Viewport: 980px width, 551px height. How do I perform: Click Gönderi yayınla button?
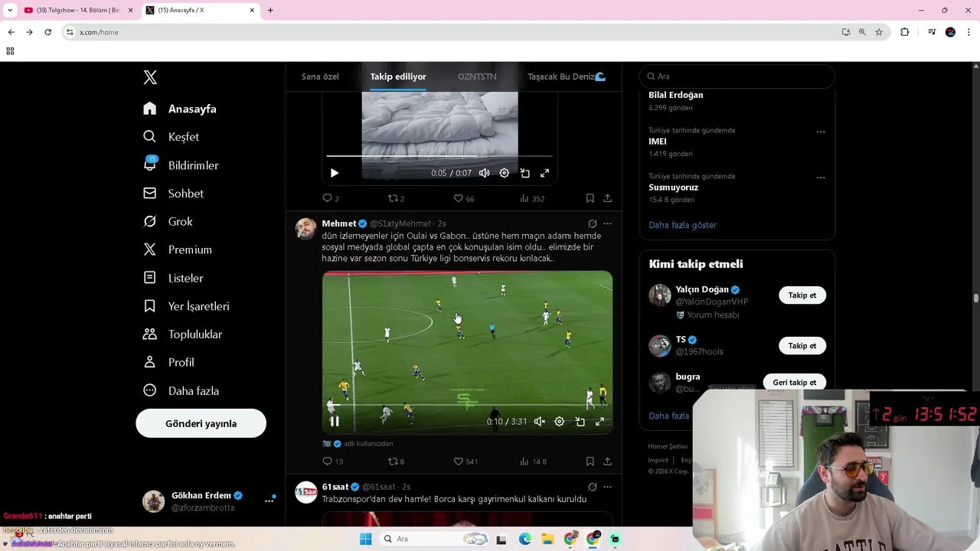[201, 423]
